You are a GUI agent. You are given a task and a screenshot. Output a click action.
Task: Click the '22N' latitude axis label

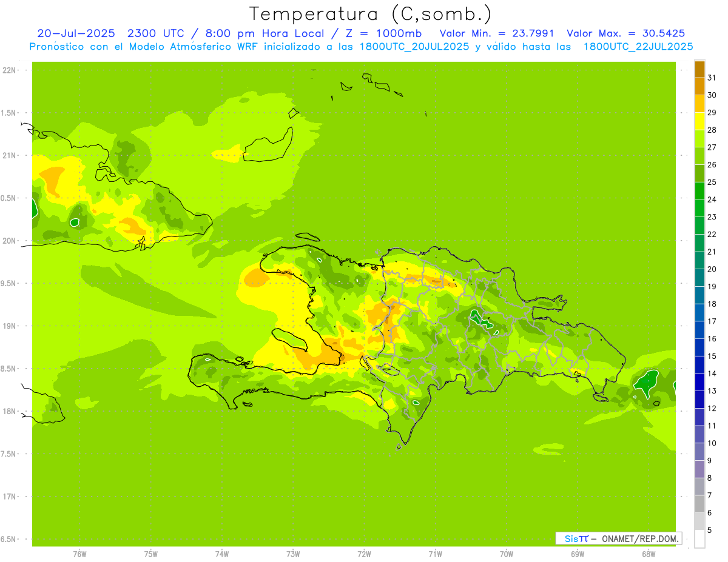tap(8, 70)
